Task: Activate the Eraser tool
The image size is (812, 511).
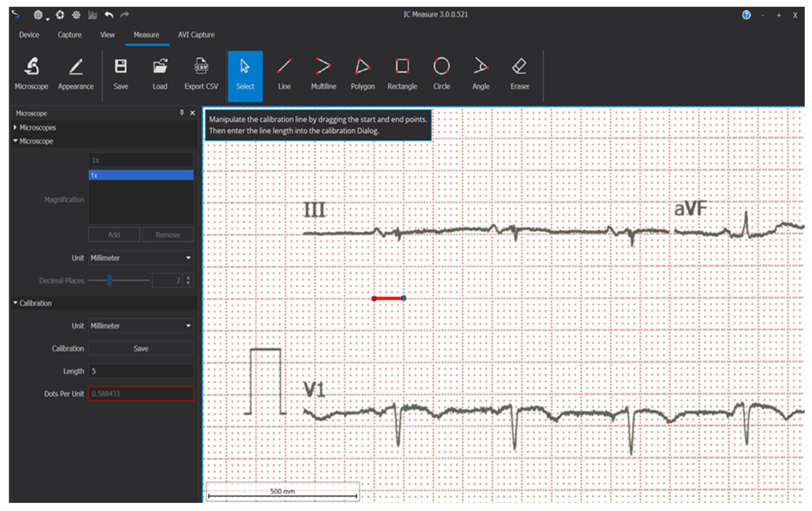Action: pos(520,73)
